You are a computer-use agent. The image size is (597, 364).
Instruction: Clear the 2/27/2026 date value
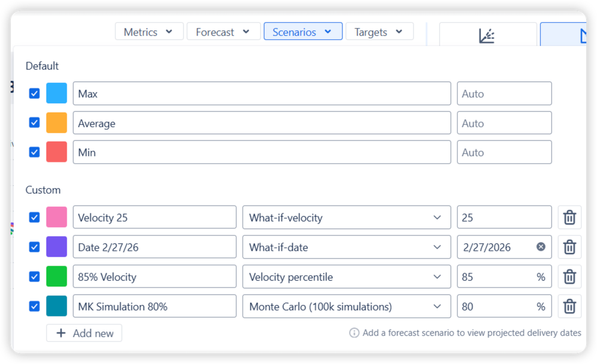[x=540, y=247]
